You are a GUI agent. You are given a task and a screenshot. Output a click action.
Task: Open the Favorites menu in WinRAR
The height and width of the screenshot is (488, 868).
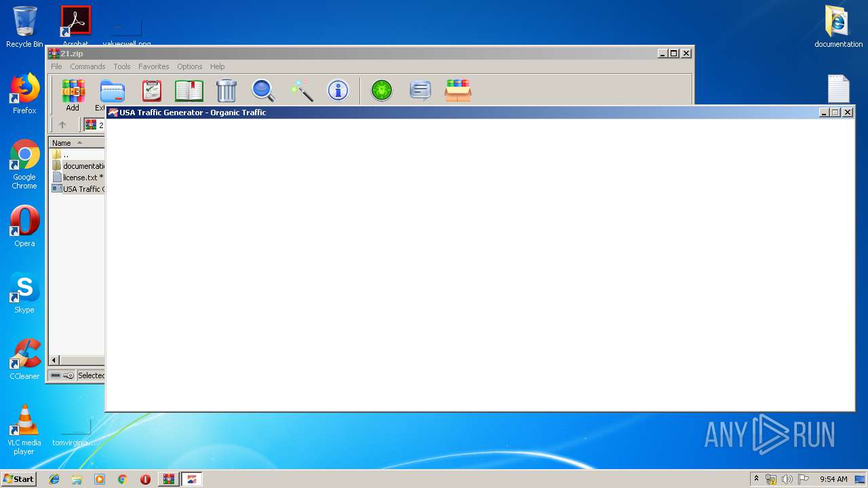click(x=154, y=66)
